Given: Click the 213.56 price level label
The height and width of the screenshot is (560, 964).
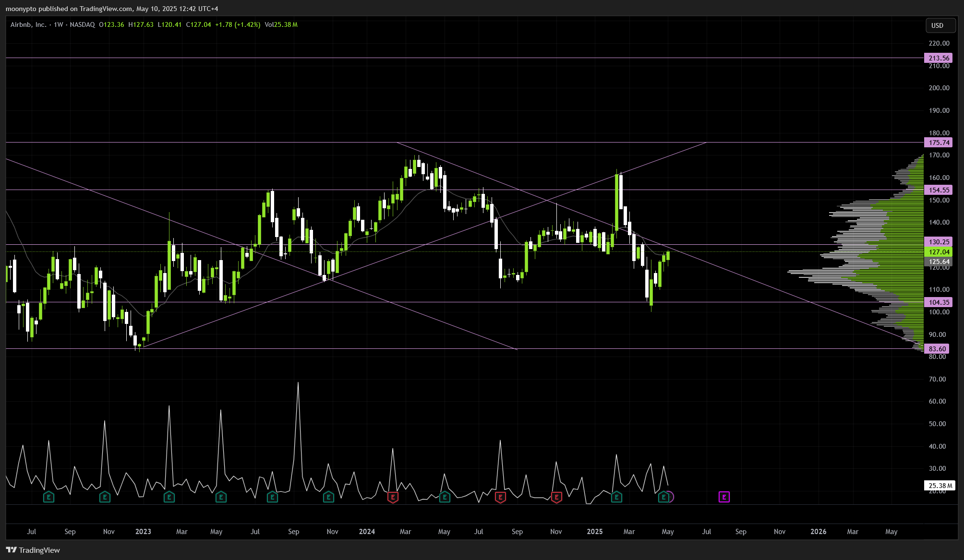Looking at the screenshot, I should point(938,58).
